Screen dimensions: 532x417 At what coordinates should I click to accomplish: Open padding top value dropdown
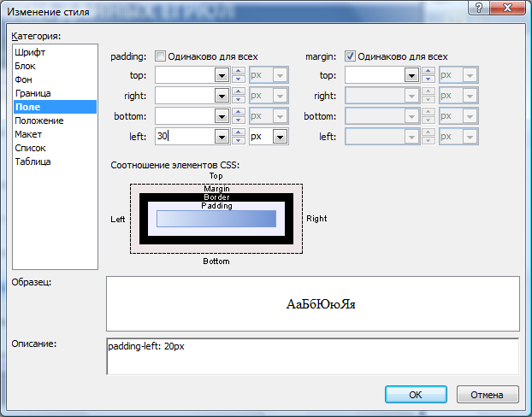222,75
